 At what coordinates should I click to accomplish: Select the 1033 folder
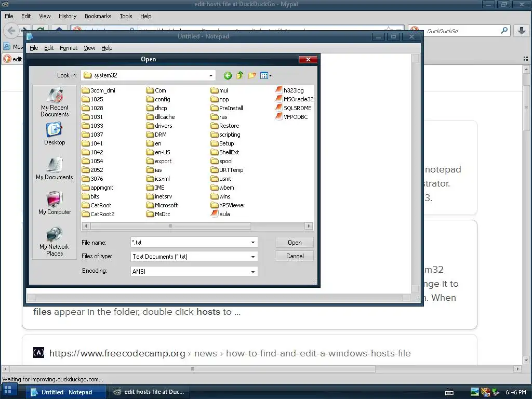coord(92,126)
